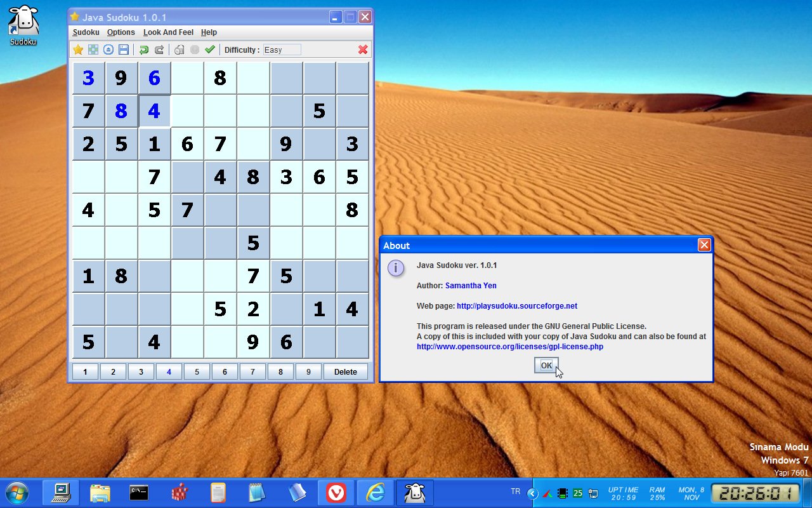
Task: Click the digital clock showing 20:26:01
Action: (754, 493)
